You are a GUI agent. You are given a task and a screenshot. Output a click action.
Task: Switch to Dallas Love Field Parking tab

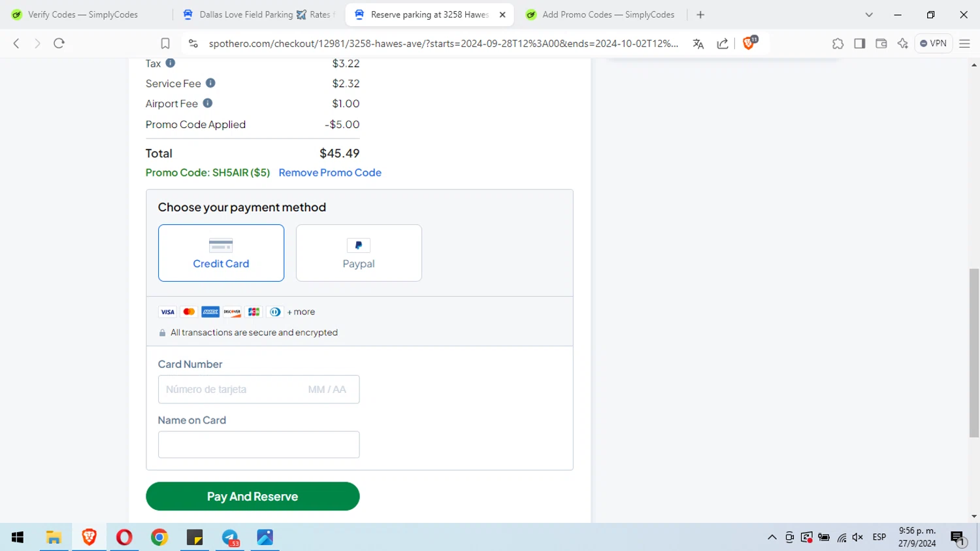[260, 14]
